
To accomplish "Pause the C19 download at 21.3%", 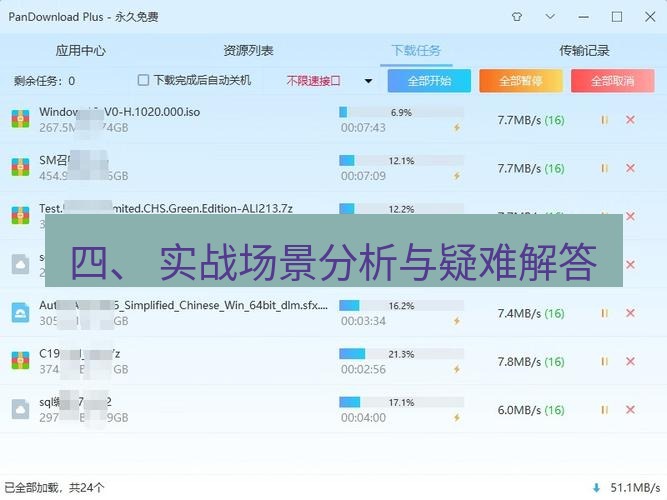I will [604, 362].
